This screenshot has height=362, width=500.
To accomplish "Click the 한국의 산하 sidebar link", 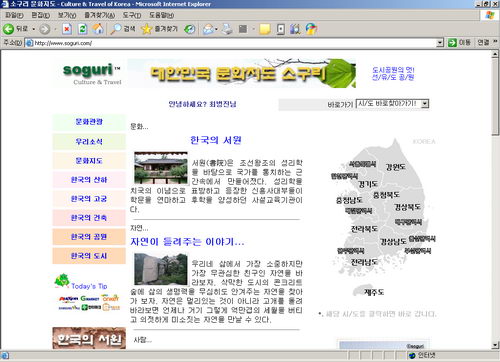I will tap(89, 180).
